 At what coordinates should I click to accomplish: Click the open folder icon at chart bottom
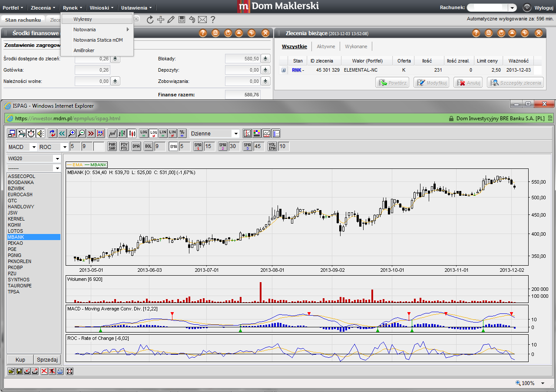click(11, 371)
